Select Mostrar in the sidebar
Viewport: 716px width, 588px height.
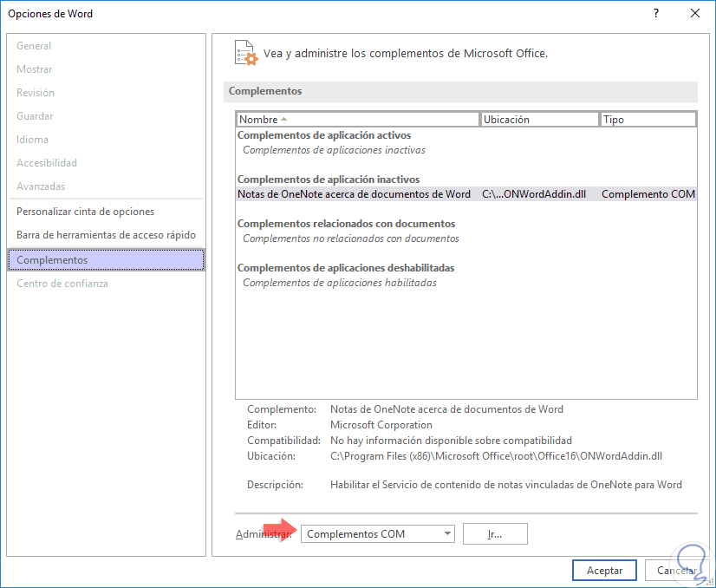35,69
